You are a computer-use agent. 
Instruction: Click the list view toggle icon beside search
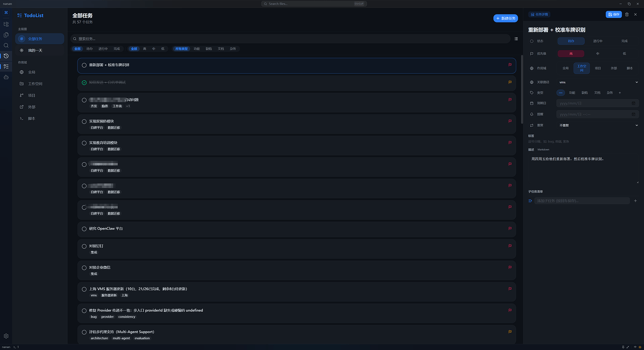point(516,39)
